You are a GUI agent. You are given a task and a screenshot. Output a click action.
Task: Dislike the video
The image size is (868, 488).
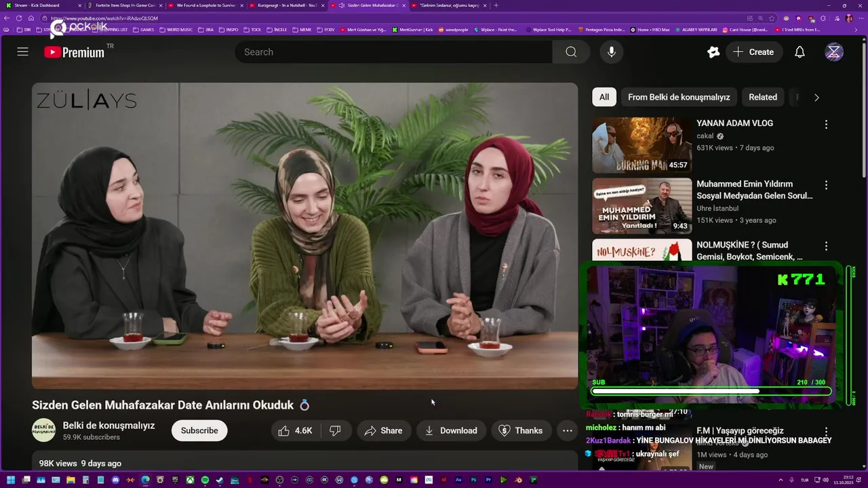(x=335, y=430)
